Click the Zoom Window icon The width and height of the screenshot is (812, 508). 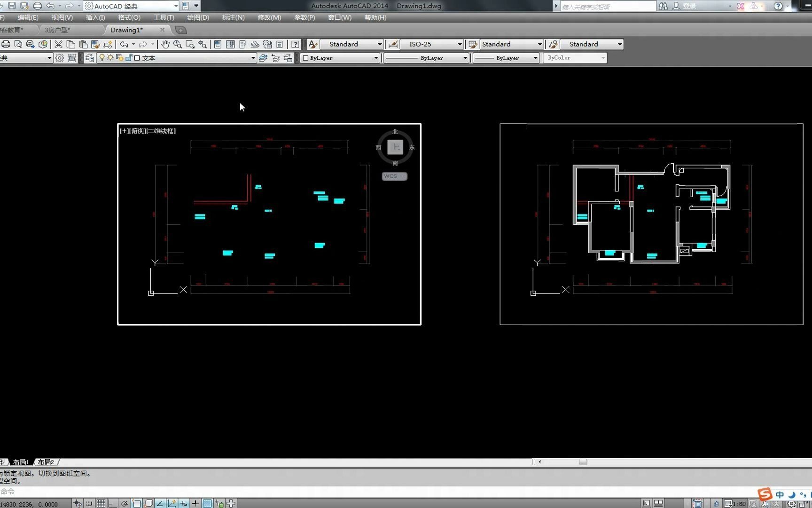(x=190, y=44)
